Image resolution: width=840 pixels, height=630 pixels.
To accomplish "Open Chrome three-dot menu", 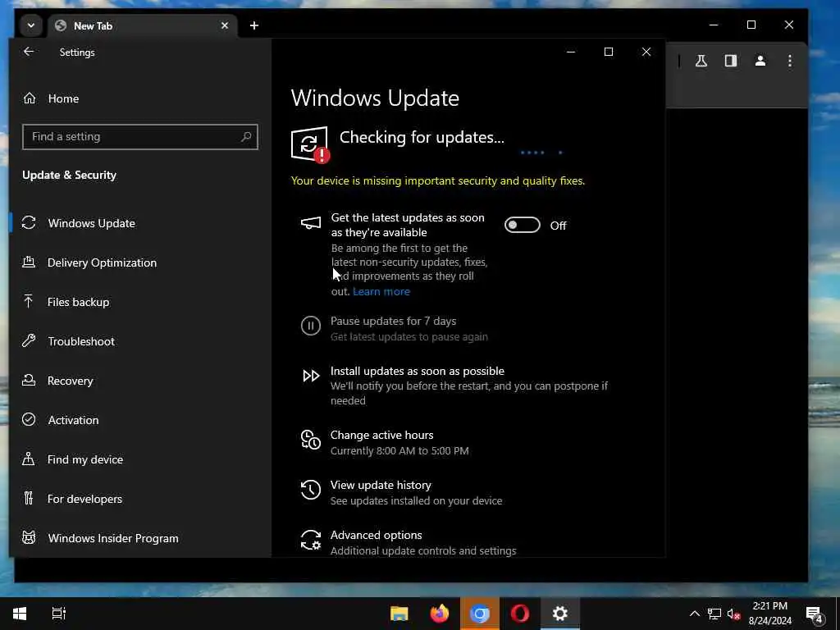I will [790, 61].
